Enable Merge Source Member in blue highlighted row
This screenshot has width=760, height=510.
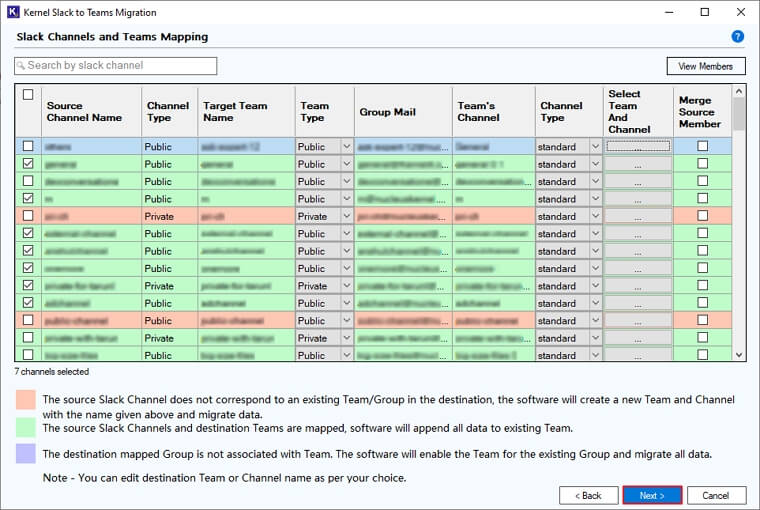click(x=702, y=146)
